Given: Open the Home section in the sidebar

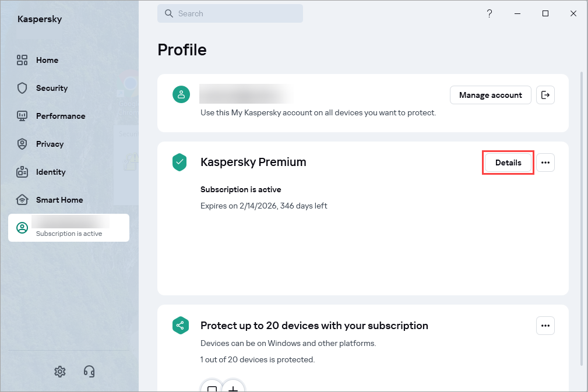Looking at the screenshot, I should [47, 60].
